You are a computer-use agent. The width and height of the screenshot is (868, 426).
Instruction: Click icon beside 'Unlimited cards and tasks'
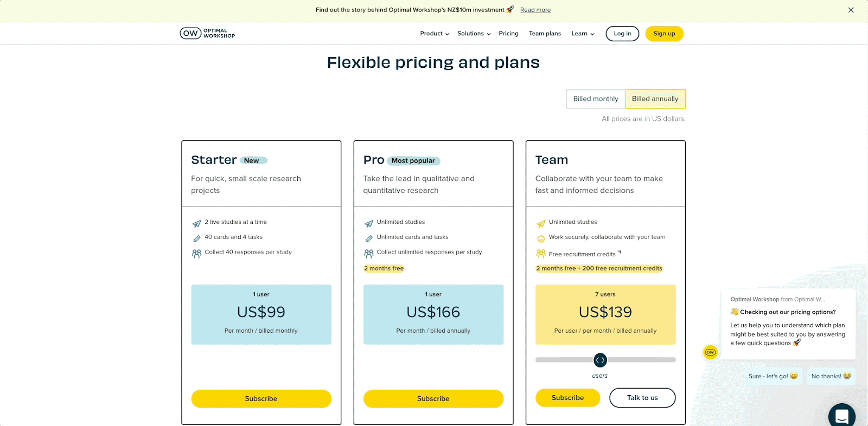coord(369,238)
